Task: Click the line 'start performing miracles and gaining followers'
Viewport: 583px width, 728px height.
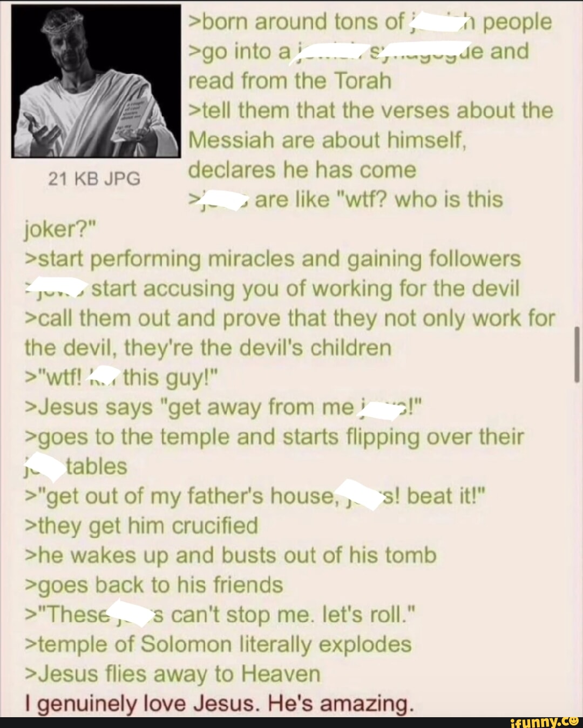Action: (273, 259)
